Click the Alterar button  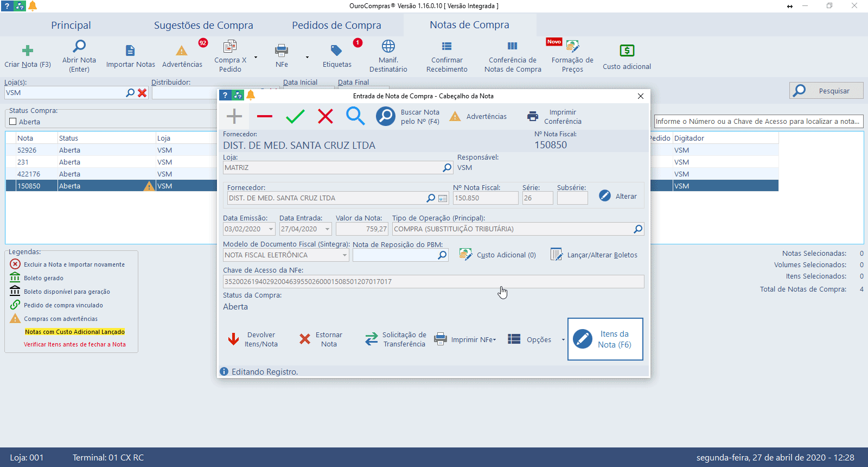tap(618, 196)
